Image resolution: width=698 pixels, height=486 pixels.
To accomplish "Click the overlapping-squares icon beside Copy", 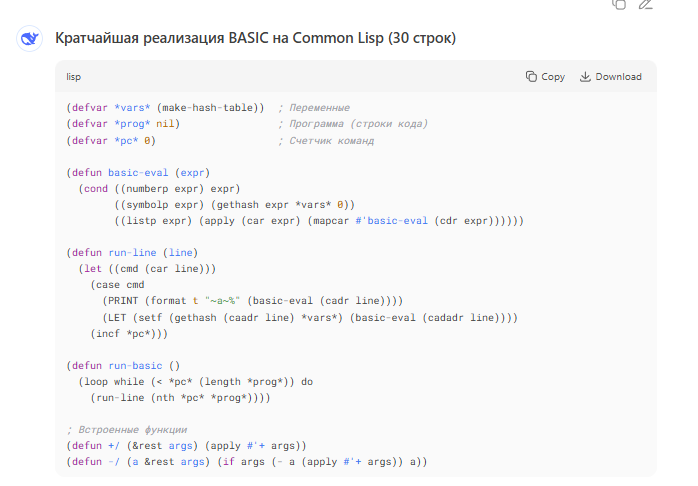I will [x=531, y=77].
